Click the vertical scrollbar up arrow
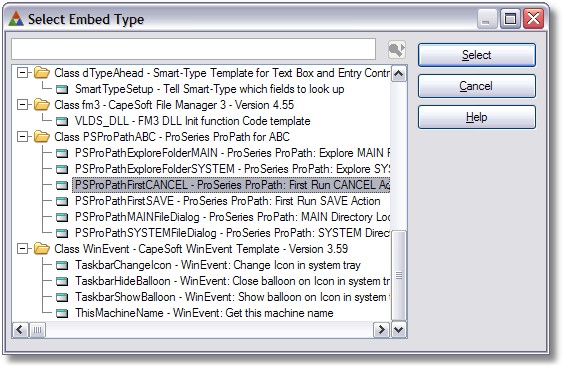564x369 pixels. click(399, 74)
